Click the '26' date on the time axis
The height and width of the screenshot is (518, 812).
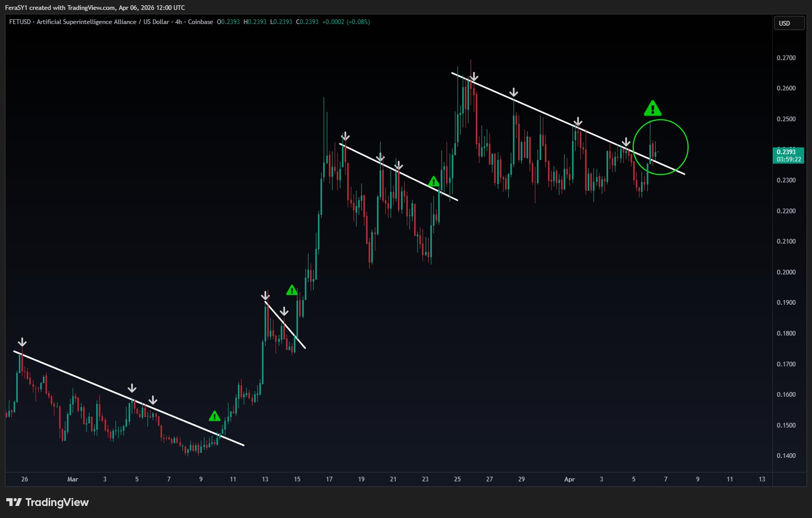(x=25, y=479)
